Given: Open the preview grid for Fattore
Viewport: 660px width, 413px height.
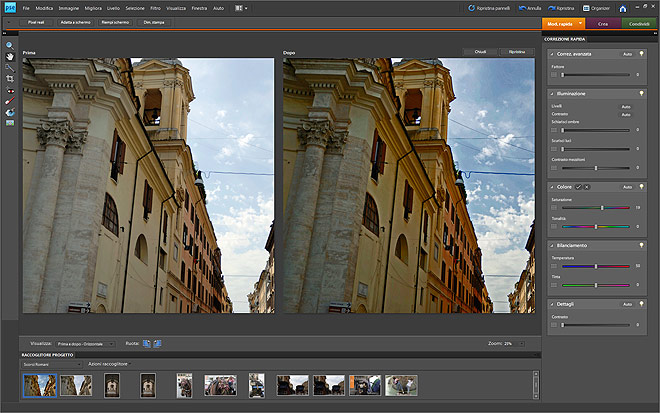Looking at the screenshot, I should click(554, 75).
